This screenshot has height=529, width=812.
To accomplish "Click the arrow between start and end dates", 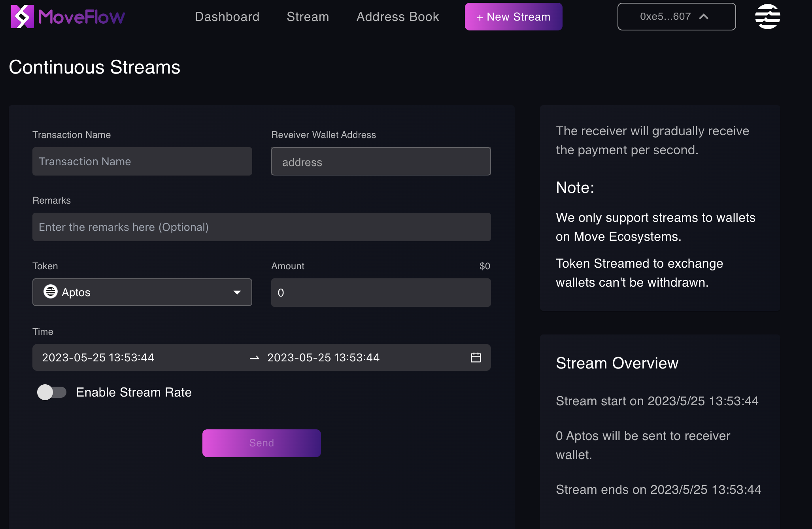I will 255,358.
